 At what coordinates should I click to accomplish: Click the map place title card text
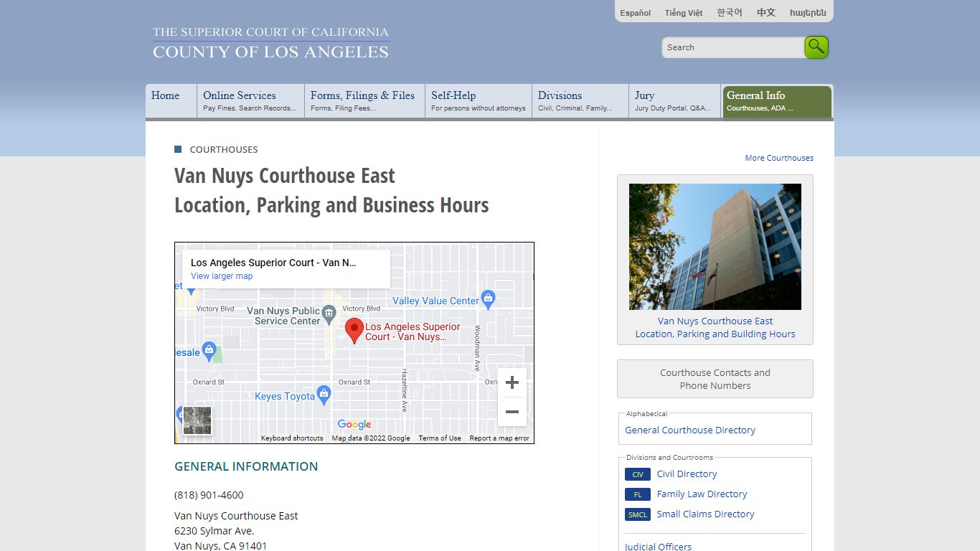click(x=273, y=263)
